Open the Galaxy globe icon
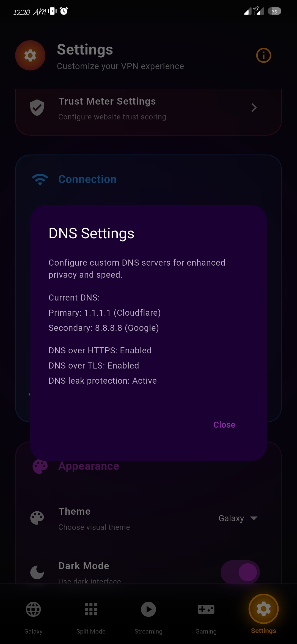Viewport: 297px width, 644px height. click(33, 610)
